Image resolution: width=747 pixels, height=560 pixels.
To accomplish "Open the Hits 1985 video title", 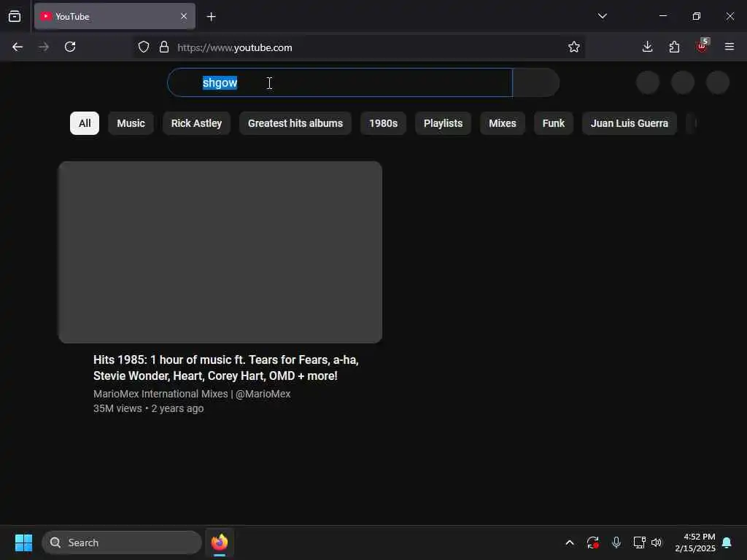I will pos(226,367).
